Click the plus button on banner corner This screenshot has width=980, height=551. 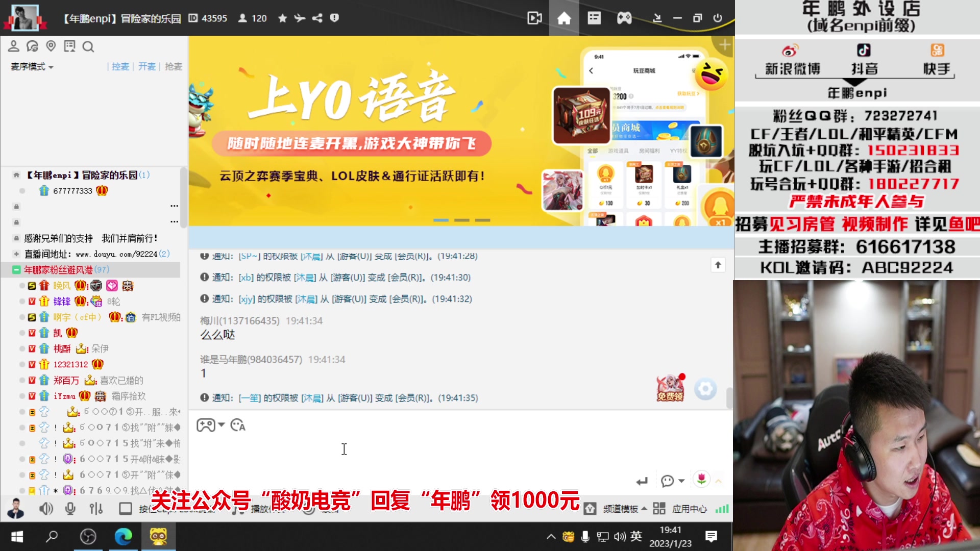click(725, 45)
